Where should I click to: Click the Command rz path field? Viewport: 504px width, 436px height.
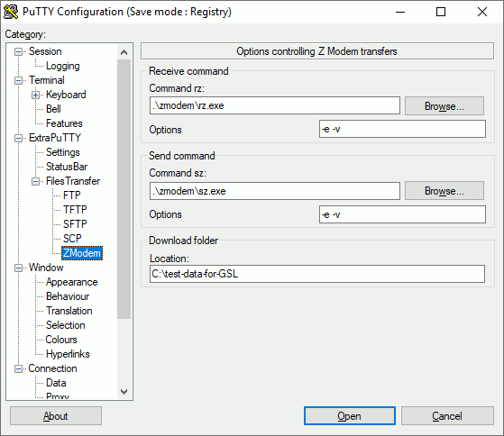(x=275, y=105)
